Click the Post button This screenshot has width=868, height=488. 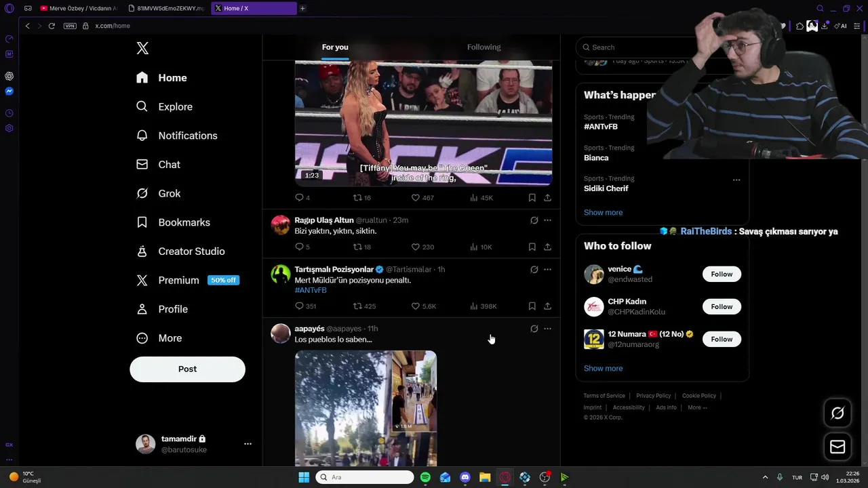tap(187, 369)
